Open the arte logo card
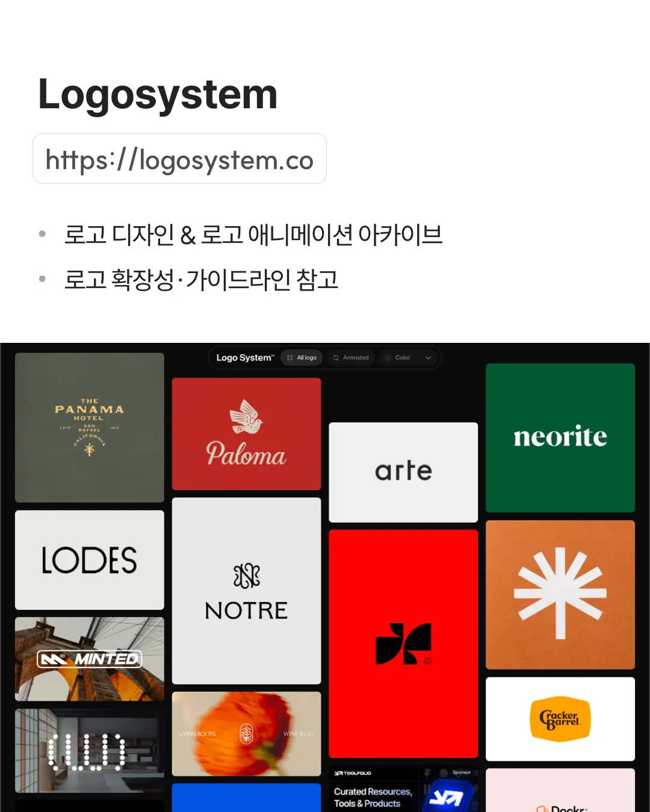Viewport: 650px width, 812px height. point(403,472)
